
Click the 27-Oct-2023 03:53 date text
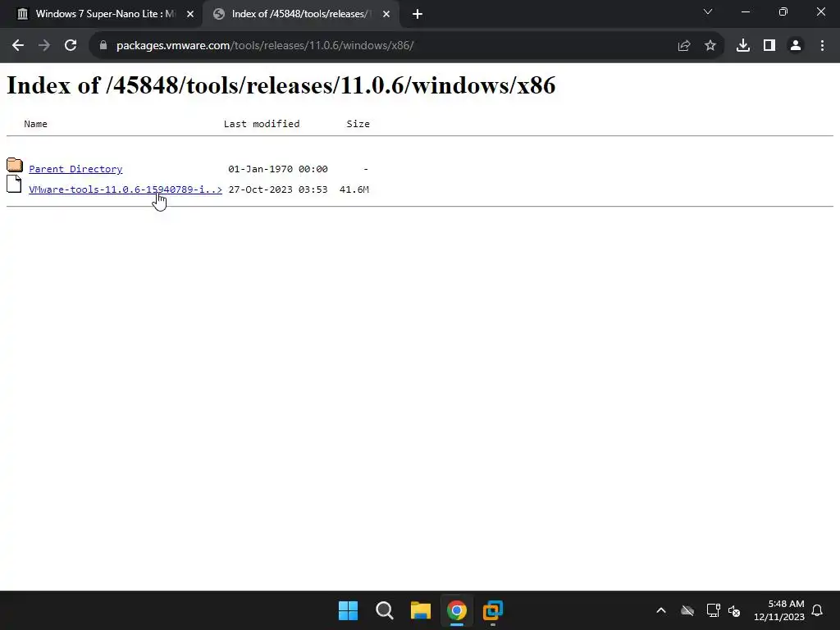[x=278, y=189]
